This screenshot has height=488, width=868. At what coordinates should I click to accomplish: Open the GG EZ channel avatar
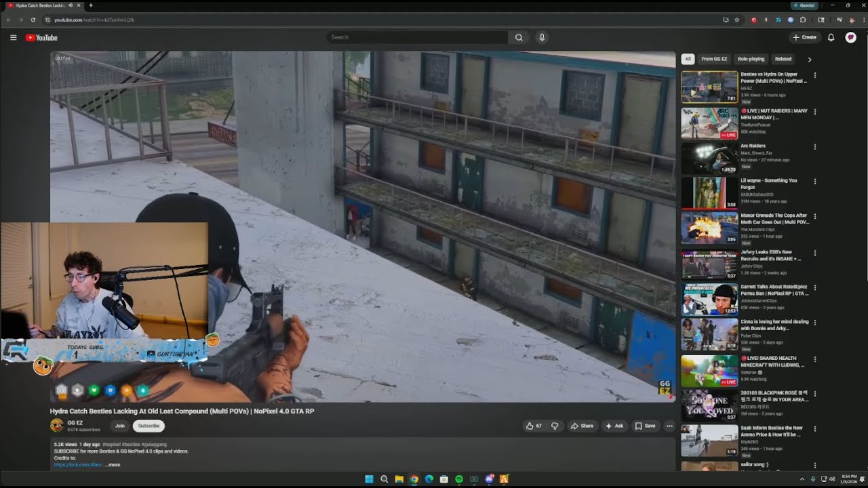pyautogui.click(x=57, y=426)
